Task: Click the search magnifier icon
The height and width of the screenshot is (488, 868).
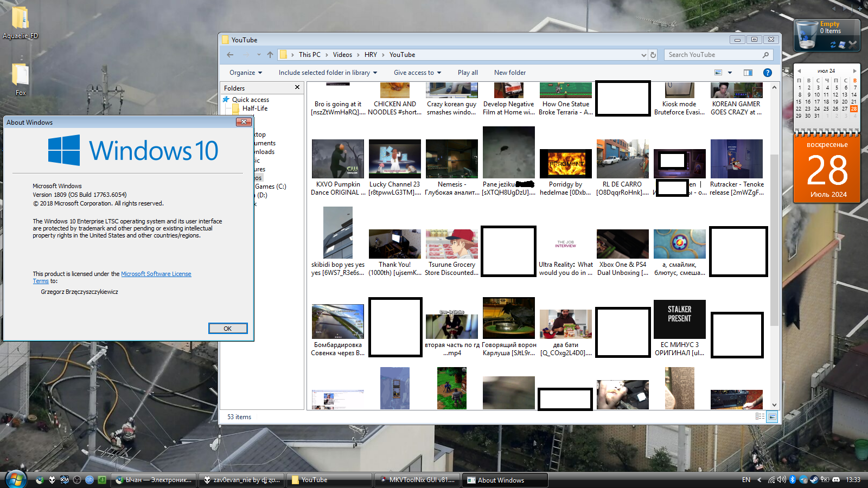Action: point(765,55)
